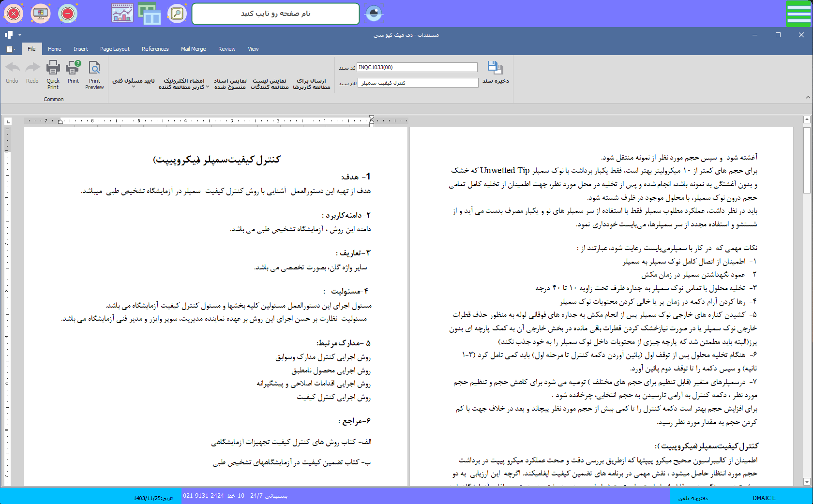Click the overlapping windows layout icon
Screen dimensions: 813x504
150,14
